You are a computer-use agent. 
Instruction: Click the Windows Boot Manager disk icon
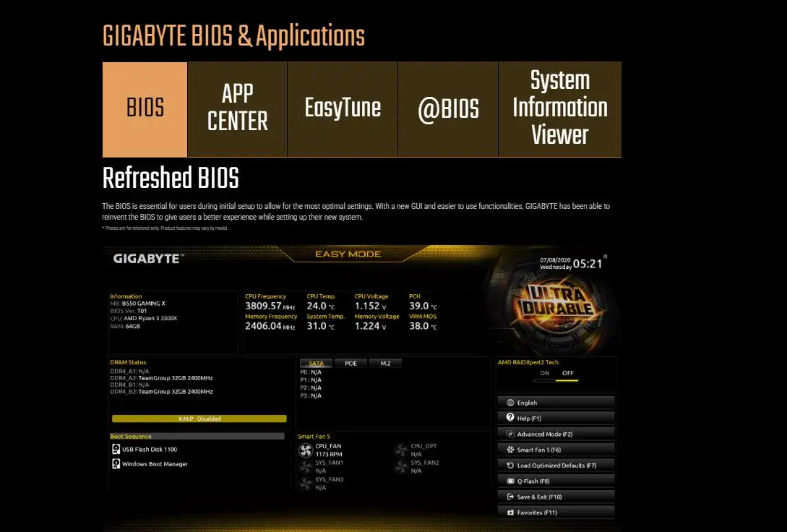(x=116, y=464)
